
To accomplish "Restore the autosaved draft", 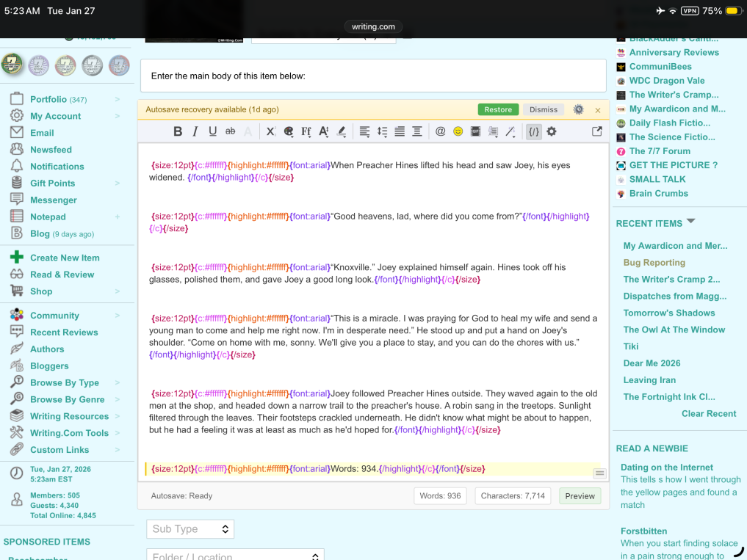I will 498,109.
